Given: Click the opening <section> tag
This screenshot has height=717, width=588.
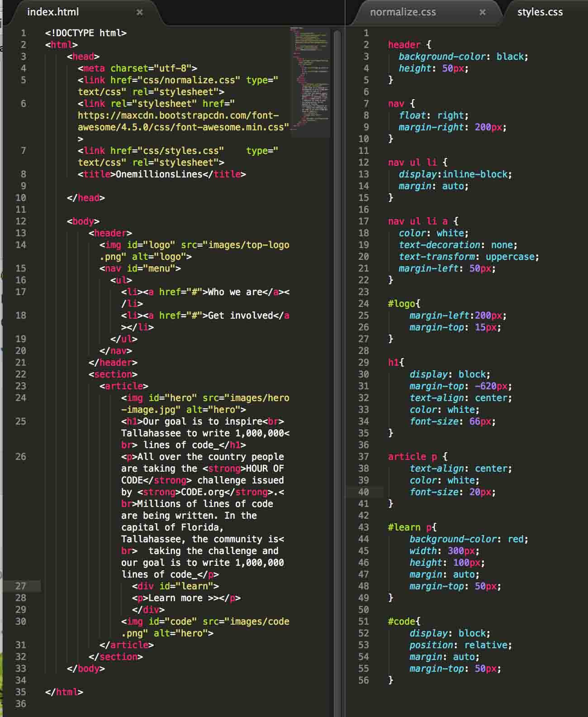Looking at the screenshot, I should (x=113, y=374).
